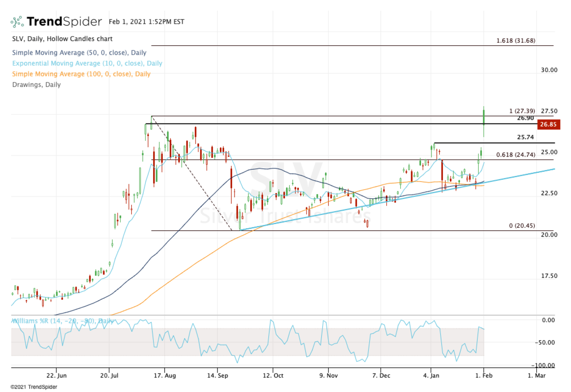
Task: Click the 1.618 (31.68) Fibonacci extension label
Action: point(515,40)
